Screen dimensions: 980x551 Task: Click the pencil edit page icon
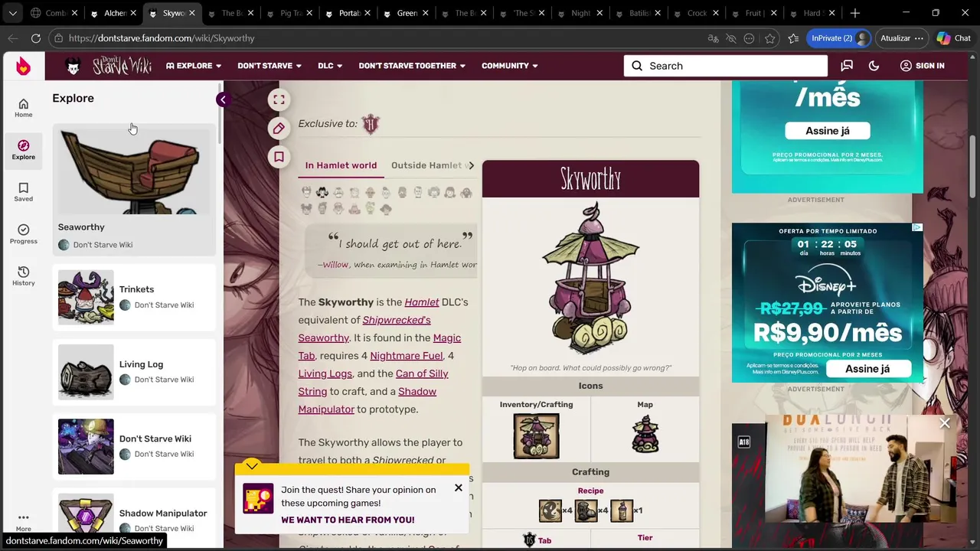pos(279,129)
